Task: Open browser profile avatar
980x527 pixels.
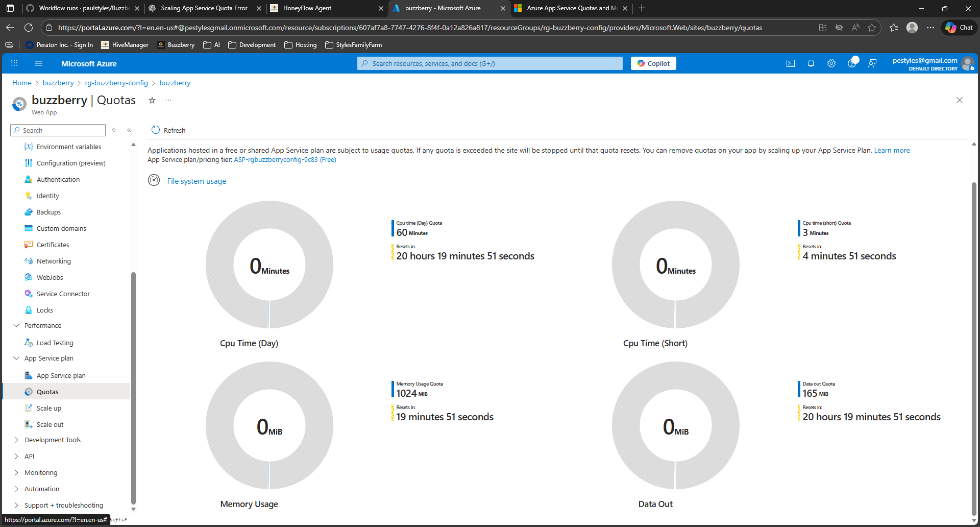Action: (912, 28)
